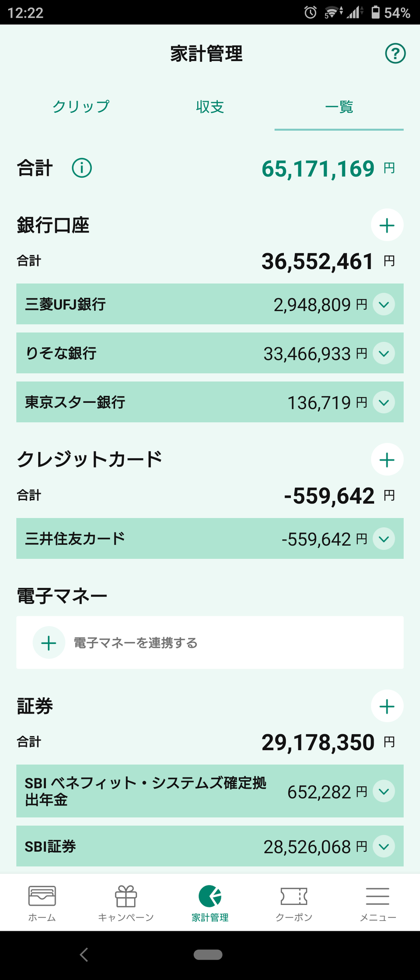Tap the info icon beside 合計

pos(82,168)
